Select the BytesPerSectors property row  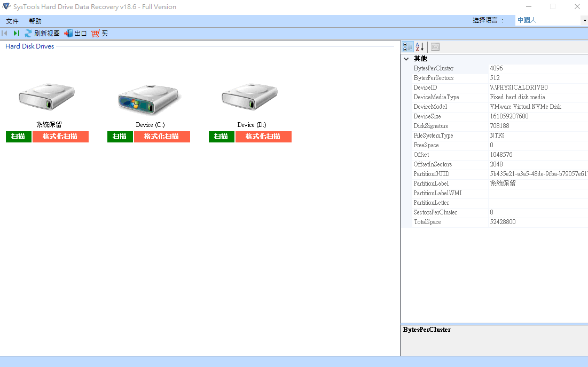coord(500,78)
